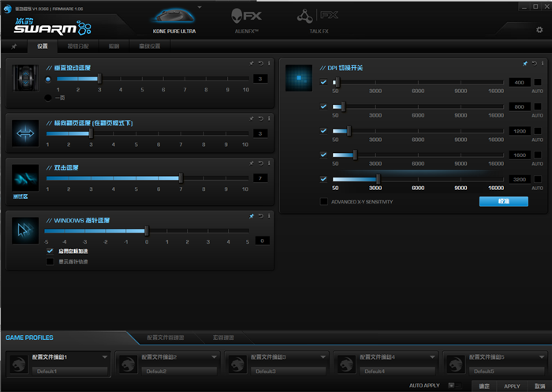The width and height of the screenshot is (552, 392).
Task: Click the blue calibrate button in DPI panel
Action: (503, 201)
